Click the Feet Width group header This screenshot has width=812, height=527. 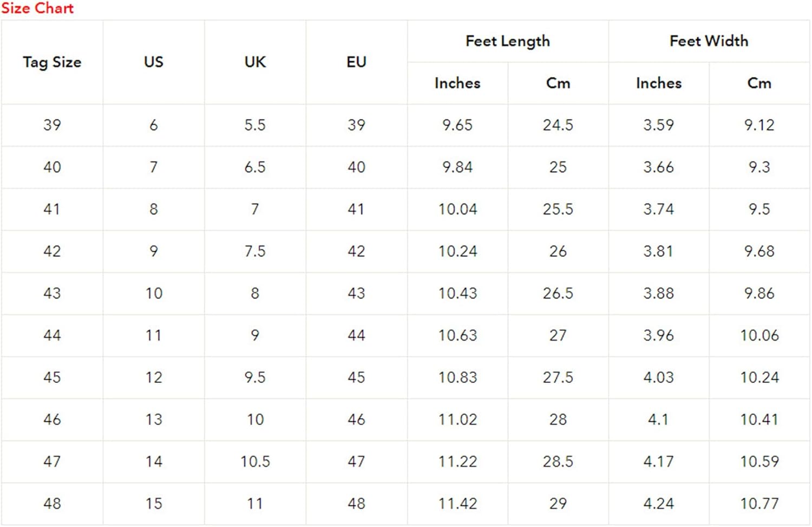[709, 41]
